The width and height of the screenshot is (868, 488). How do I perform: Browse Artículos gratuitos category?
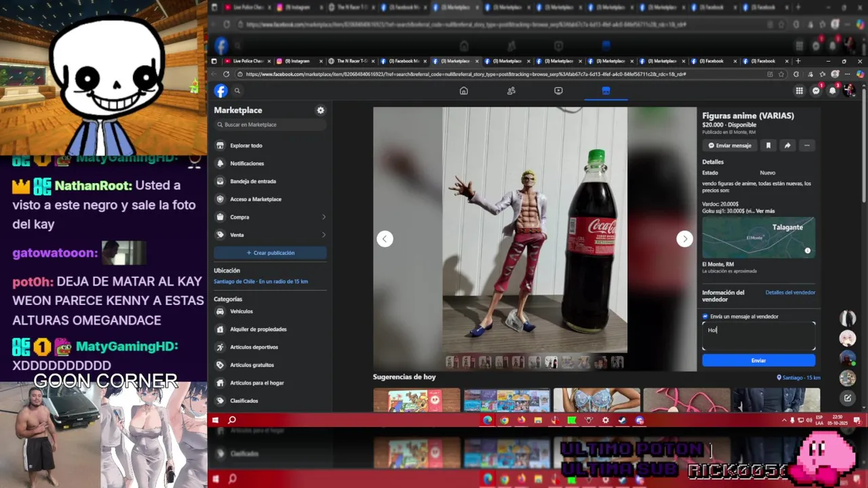[x=270, y=365]
